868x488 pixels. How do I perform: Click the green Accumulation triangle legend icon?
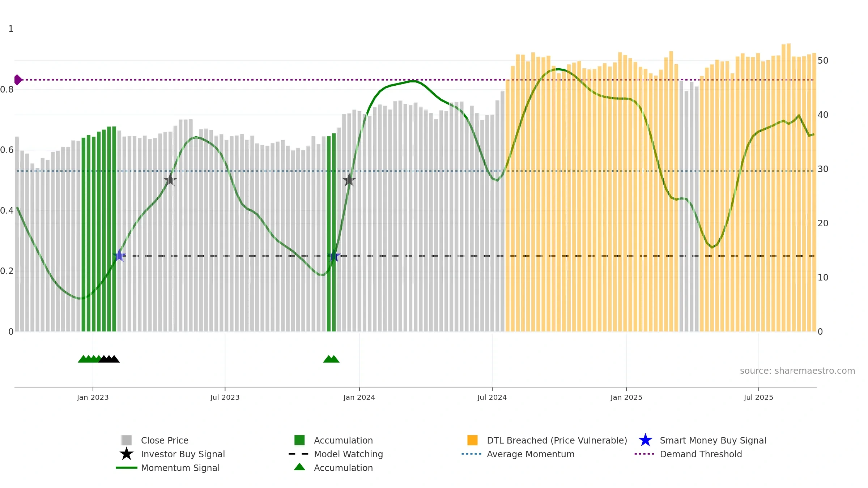[x=299, y=467]
